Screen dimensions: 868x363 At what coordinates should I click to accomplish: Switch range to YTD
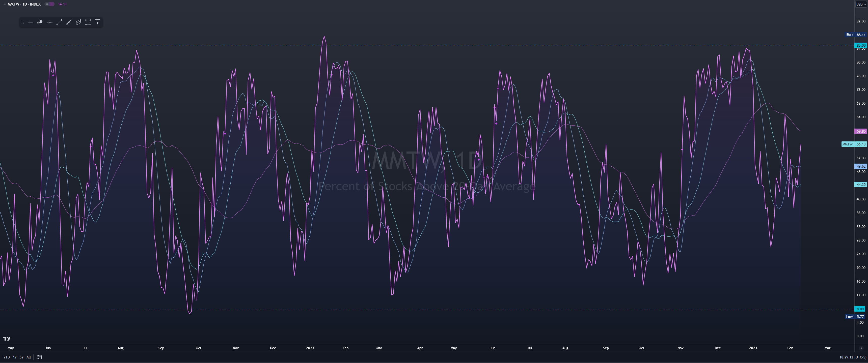click(x=6, y=357)
